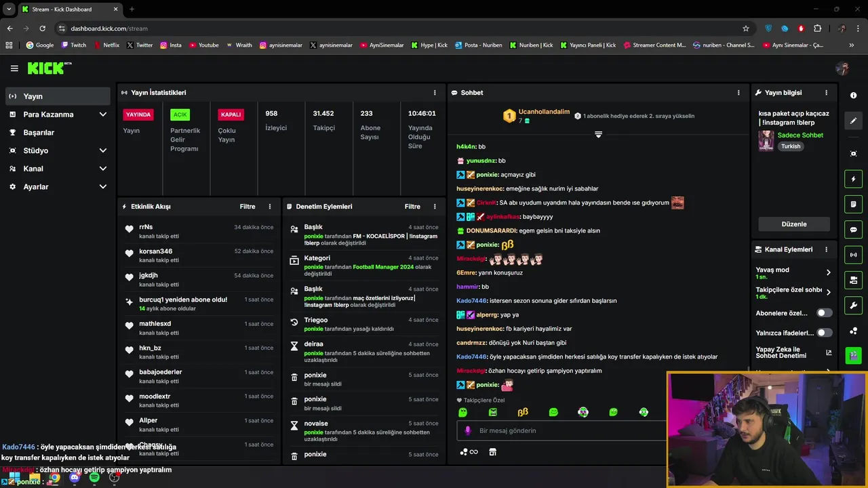Viewport: 868px width, 488px height.
Task: Expand the Kanal sidebar section
Action: [x=58, y=169]
